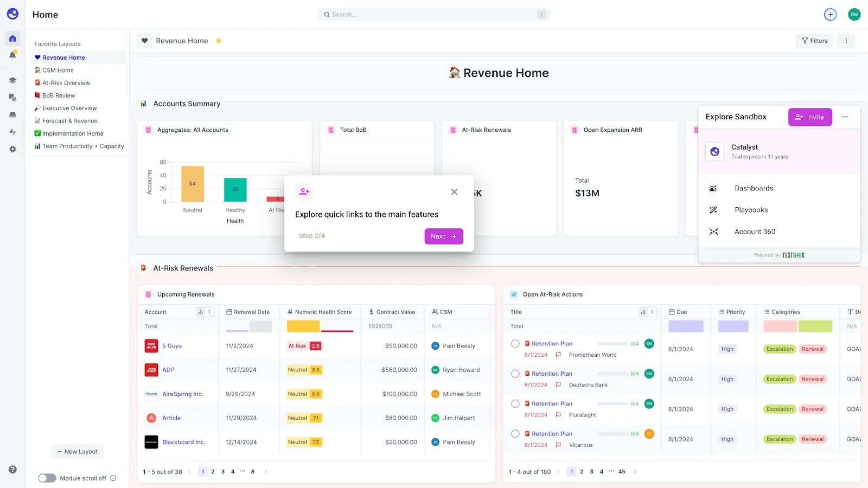The height and width of the screenshot is (488, 868).
Task: Click the Neutral bar showing 54 accounts
Action: click(x=193, y=184)
